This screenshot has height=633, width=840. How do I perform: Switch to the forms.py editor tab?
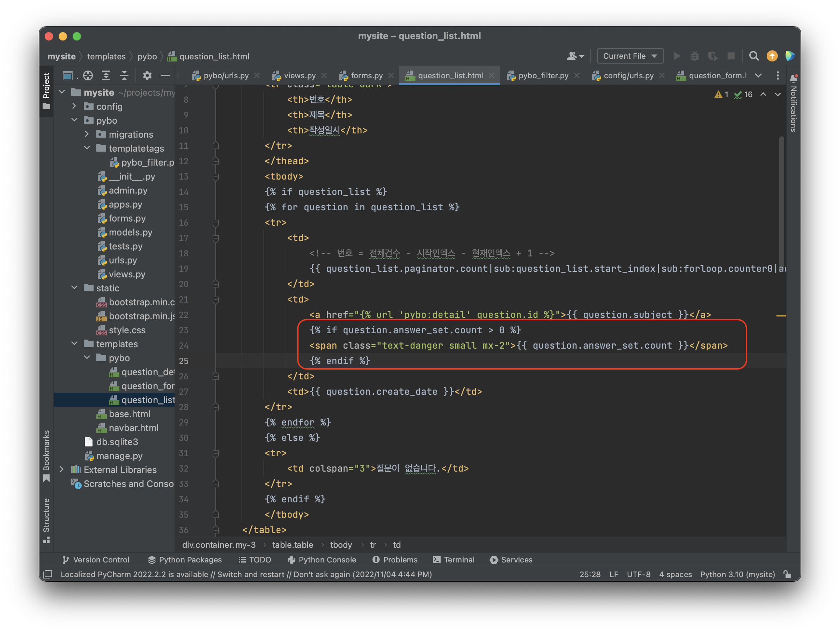366,75
